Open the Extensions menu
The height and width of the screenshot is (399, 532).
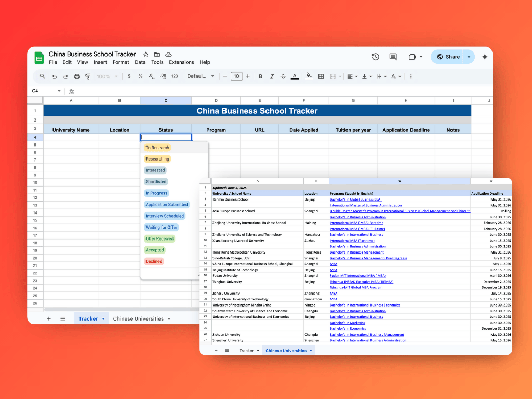click(x=181, y=62)
